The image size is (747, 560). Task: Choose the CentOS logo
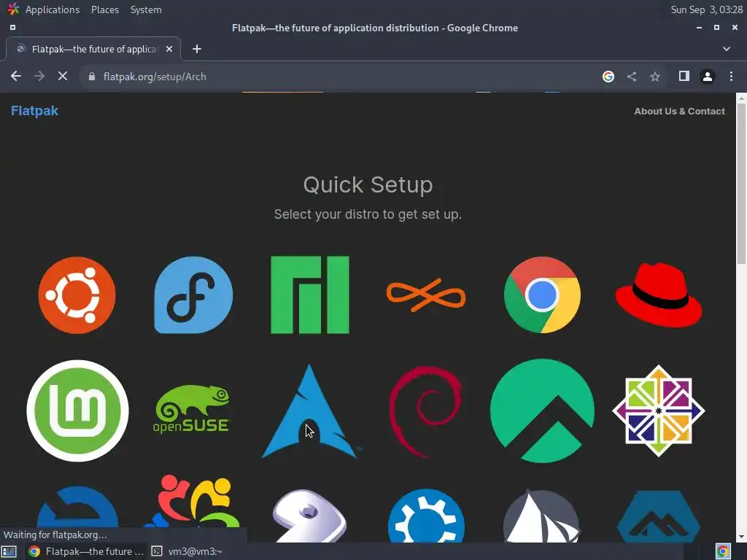click(x=659, y=411)
